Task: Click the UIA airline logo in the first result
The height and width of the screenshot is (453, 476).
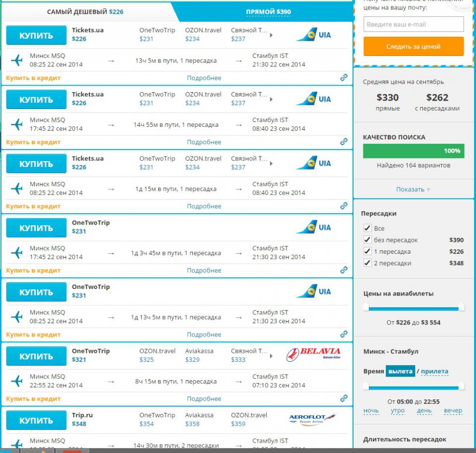Action: pos(313,35)
